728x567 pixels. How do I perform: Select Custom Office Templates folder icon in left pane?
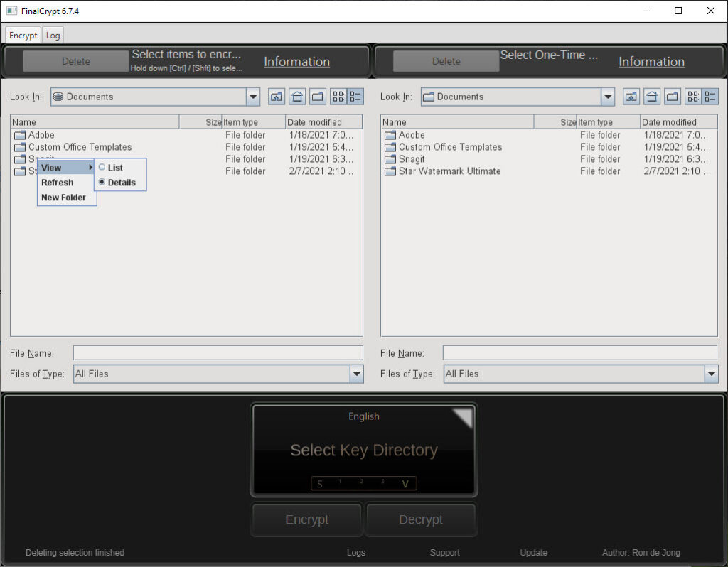(19, 147)
